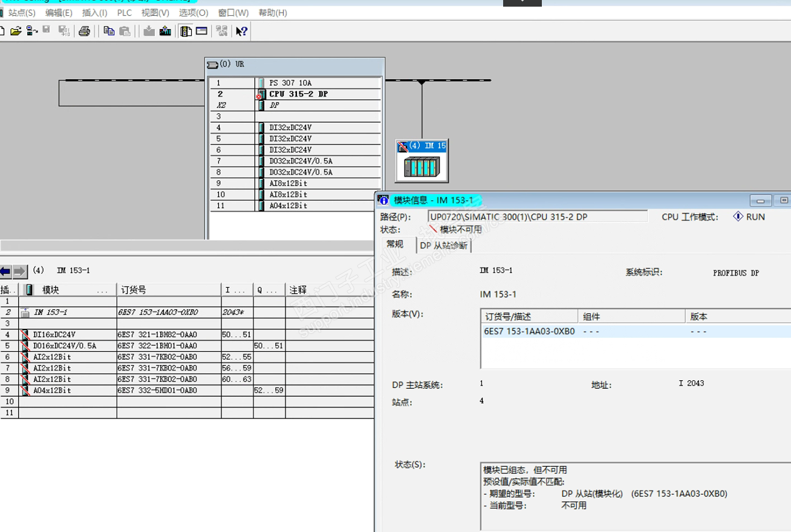Image resolution: width=791 pixels, height=532 pixels.
Task: Toggle the hardware catalog icon
Action: [x=186, y=31]
